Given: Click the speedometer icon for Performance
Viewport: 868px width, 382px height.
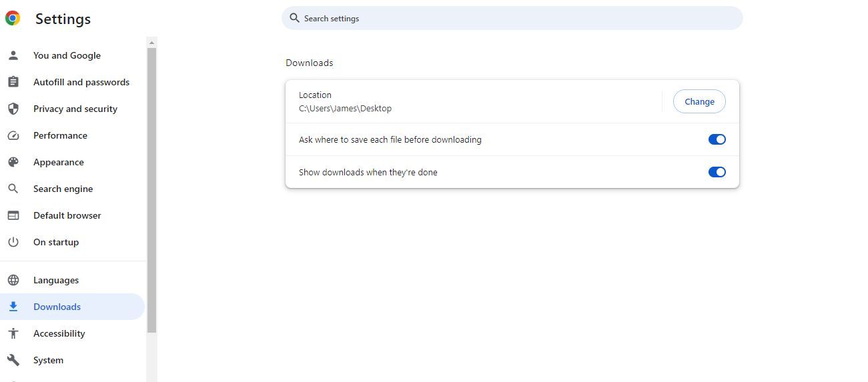Looking at the screenshot, I should point(13,135).
